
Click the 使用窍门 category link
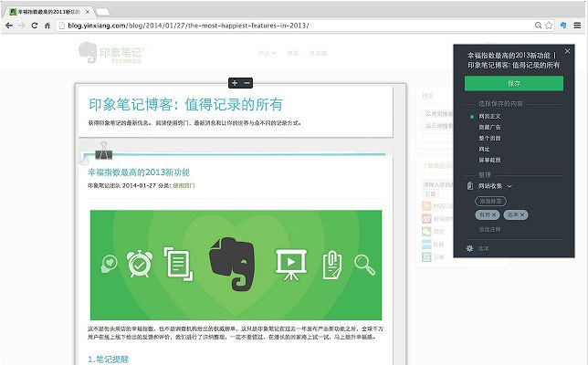[x=184, y=185]
